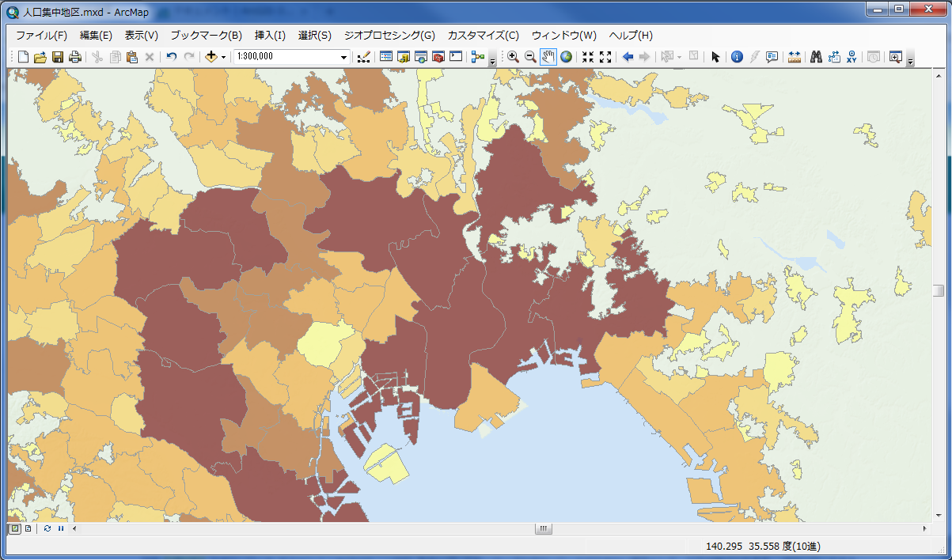Zoom to Full Extent with the globe icon
The height and width of the screenshot is (560, 952).
click(x=567, y=56)
